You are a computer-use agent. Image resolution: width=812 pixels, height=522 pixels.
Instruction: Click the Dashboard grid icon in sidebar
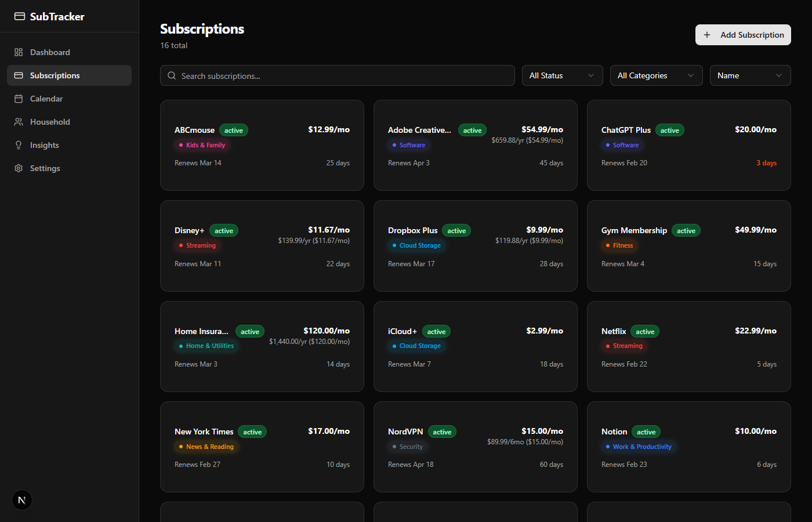click(x=19, y=52)
